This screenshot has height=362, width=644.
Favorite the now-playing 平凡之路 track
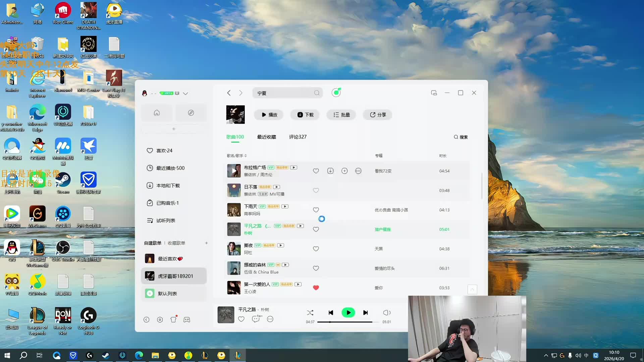[x=241, y=319]
